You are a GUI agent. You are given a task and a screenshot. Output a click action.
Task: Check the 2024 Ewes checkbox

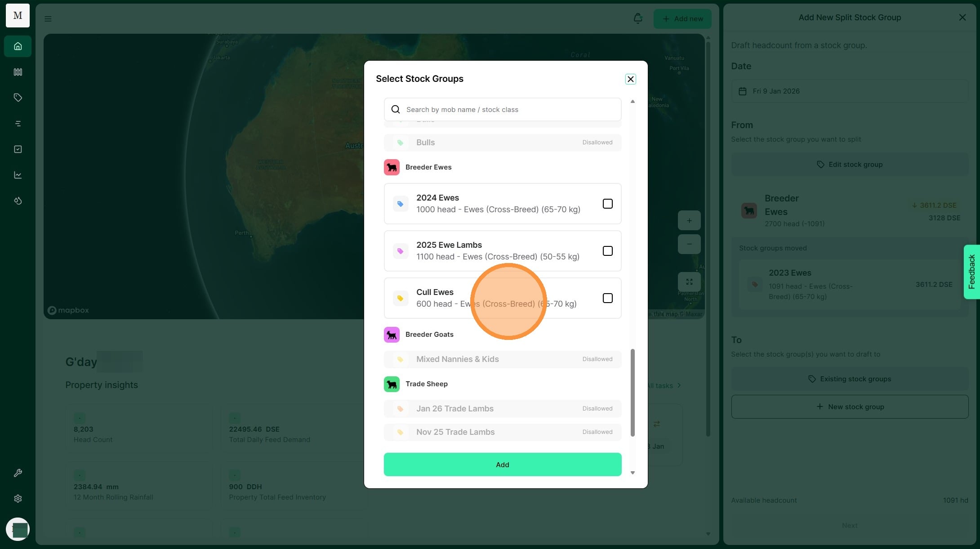point(607,204)
